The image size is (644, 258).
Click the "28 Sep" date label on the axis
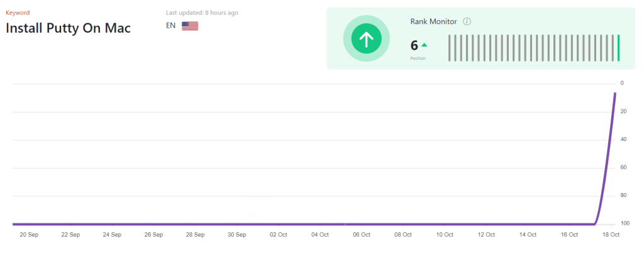[195, 235]
